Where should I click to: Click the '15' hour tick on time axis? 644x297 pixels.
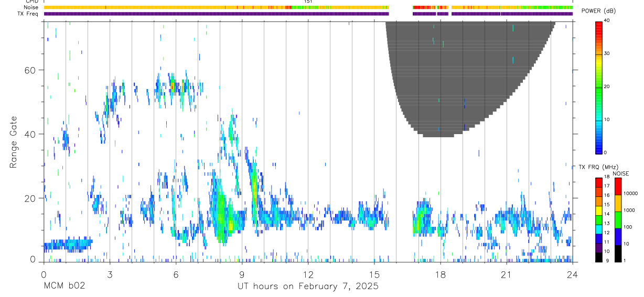(x=374, y=274)
